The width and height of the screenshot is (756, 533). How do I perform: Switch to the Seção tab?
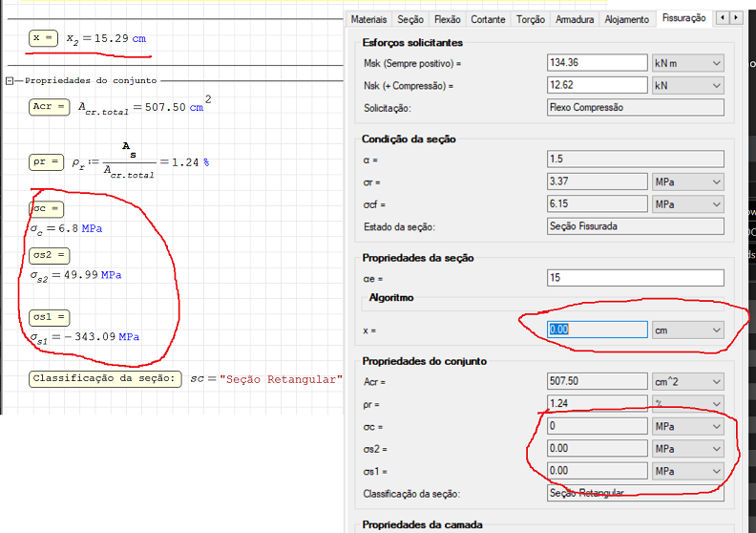point(410,19)
